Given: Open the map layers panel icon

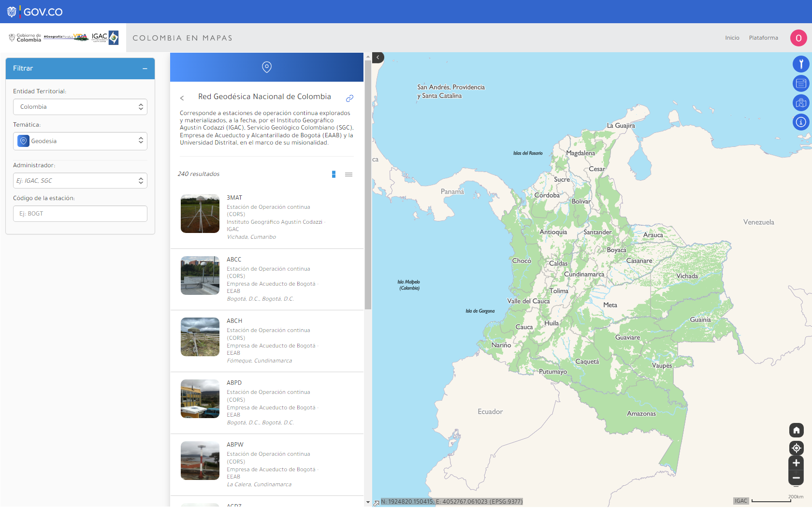Looking at the screenshot, I should [x=801, y=83].
